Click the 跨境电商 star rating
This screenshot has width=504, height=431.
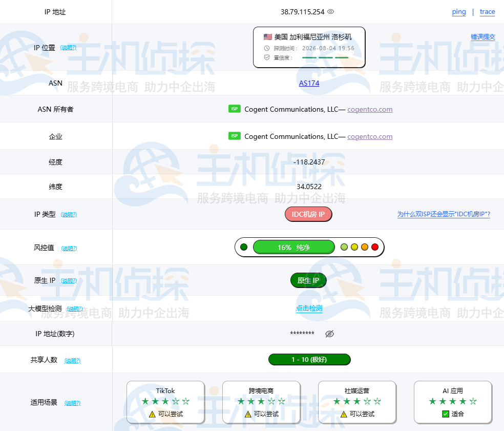tap(261, 401)
